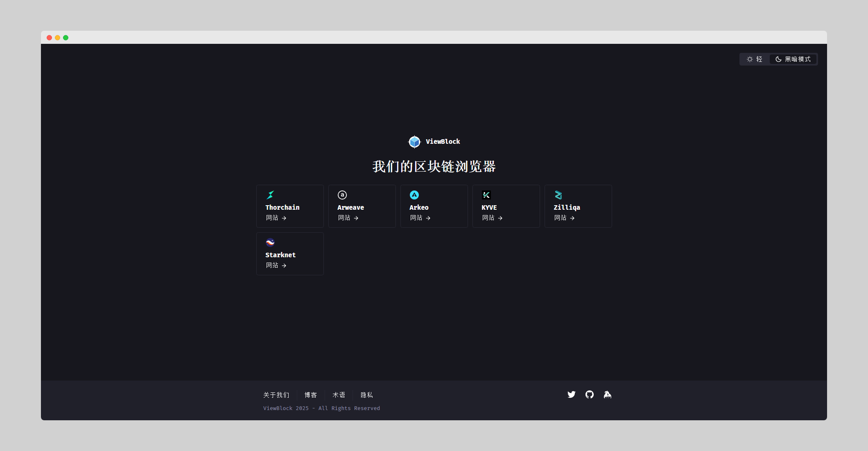
Task: Click the Arweave circled-a logo icon
Action: (x=342, y=195)
